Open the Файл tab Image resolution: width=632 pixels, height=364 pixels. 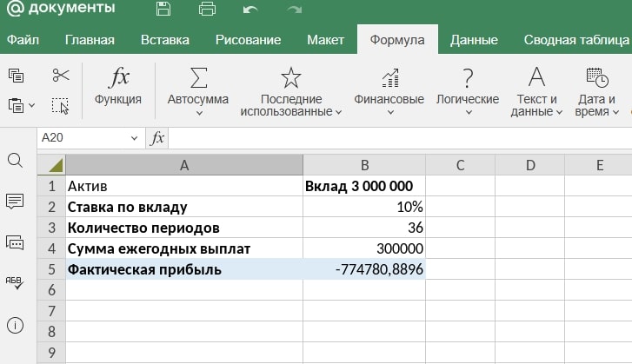pos(23,39)
